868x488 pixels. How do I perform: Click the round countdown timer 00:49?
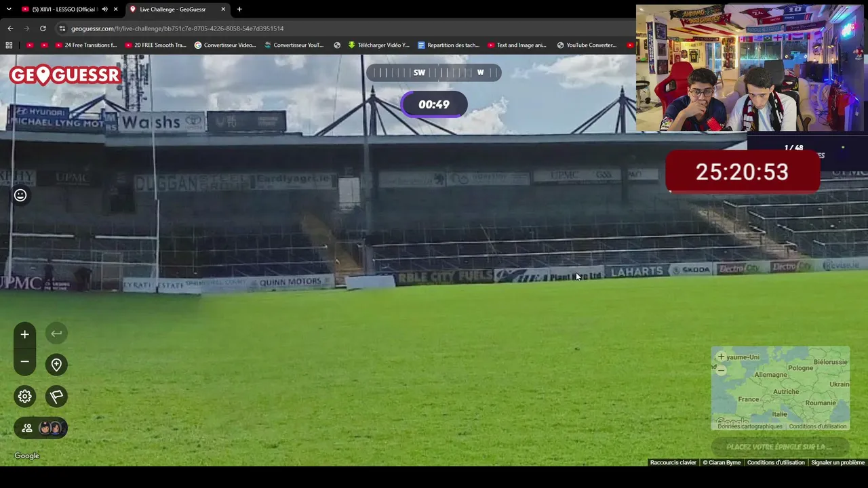click(434, 104)
